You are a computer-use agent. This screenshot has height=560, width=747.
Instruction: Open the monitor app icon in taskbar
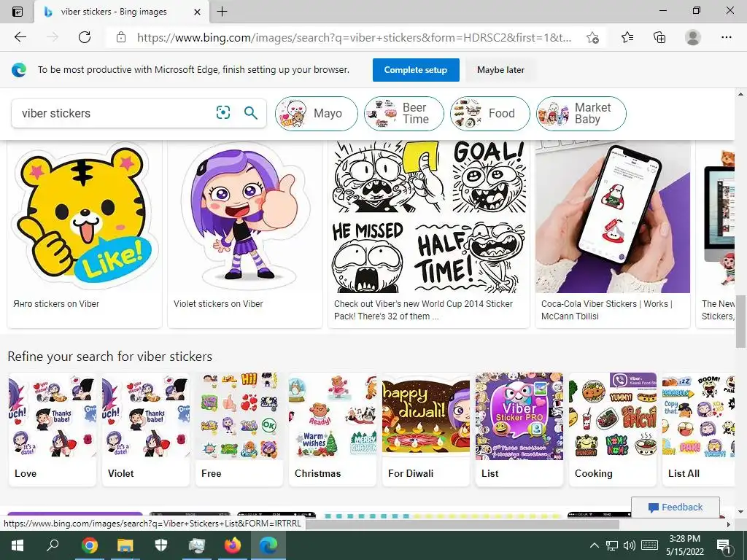pos(196,545)
